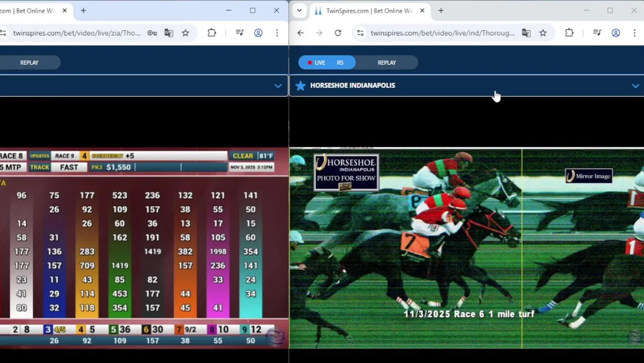
Task: Click the odds board video in left window
Action: click(x=144, y=248)
